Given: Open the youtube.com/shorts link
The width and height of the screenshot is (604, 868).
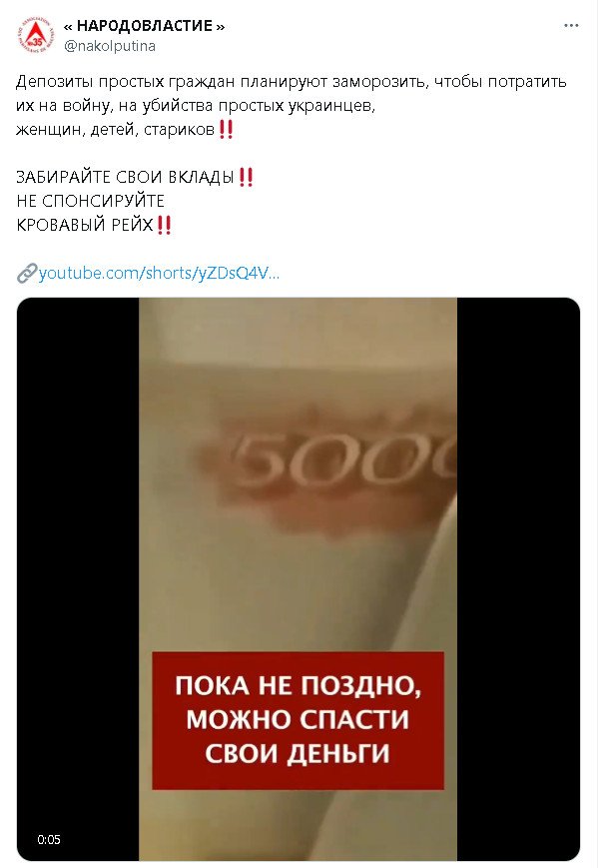Looking at the screenshot, I should pyautogui.click(x=160, y=273).
